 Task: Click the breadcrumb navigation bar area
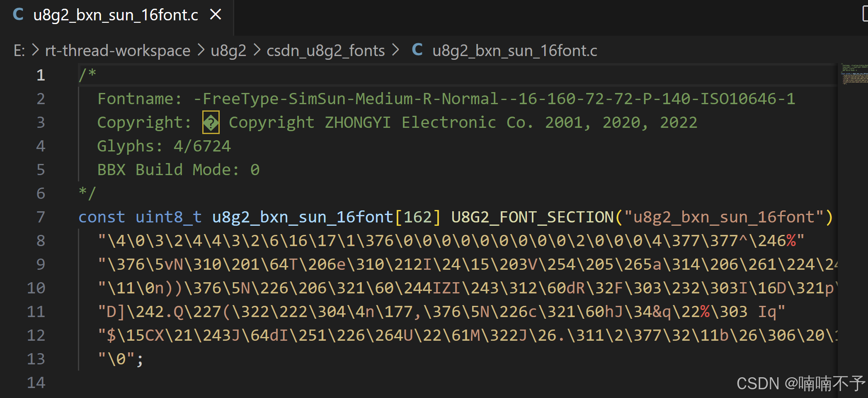(290, 50)
